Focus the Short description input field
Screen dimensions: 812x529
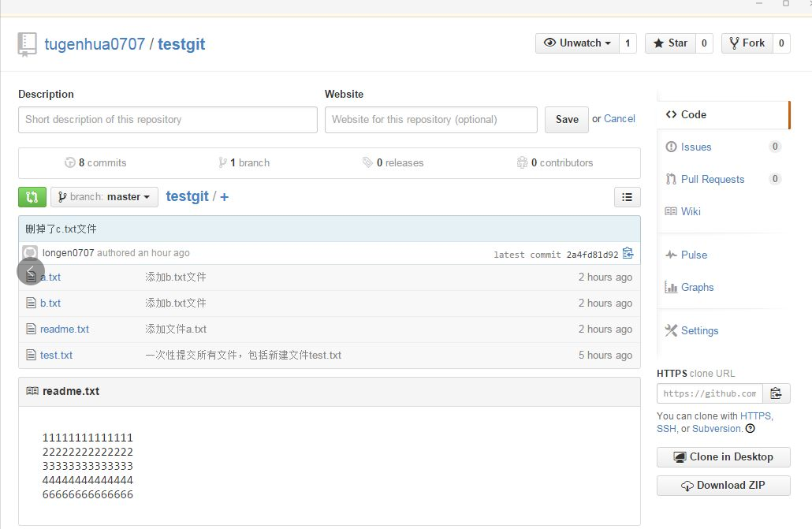click(168, 120)
